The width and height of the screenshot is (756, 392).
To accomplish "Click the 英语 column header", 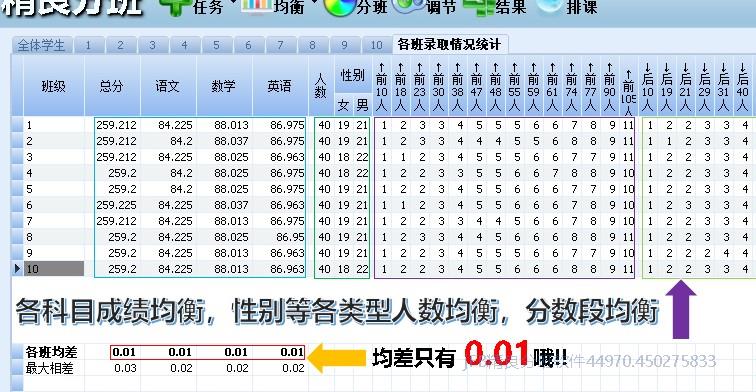I will tap(280, 86).
